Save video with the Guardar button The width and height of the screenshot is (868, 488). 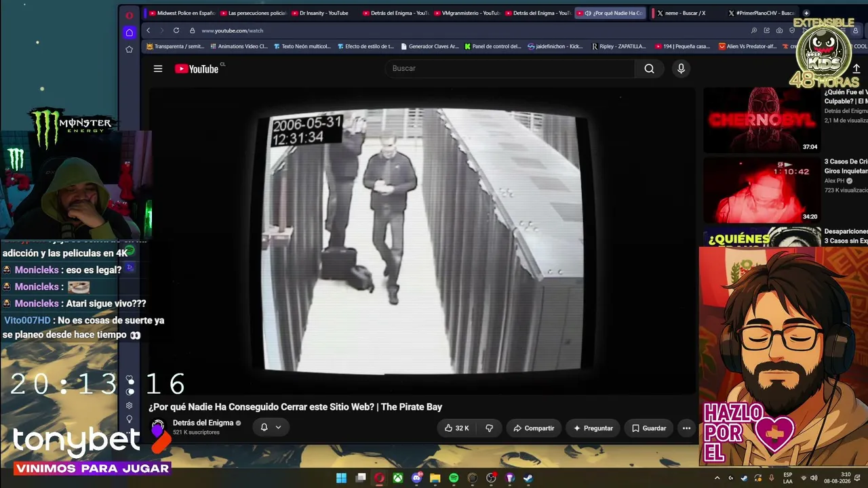[x=649, y=428]
